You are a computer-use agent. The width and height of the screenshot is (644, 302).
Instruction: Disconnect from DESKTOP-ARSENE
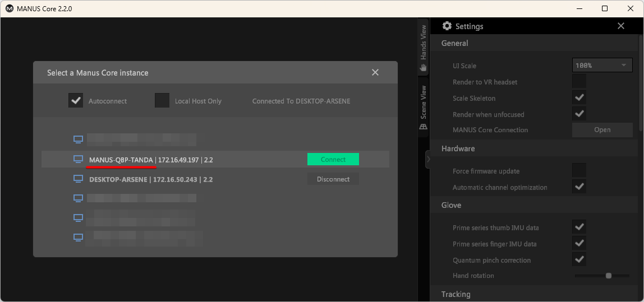pos(333,179)
